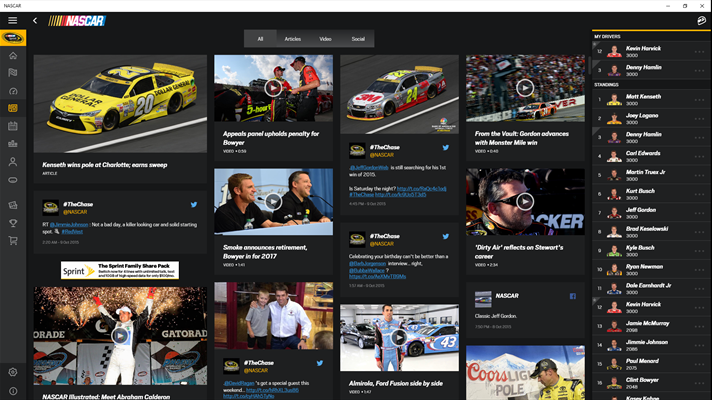Click the NASCAR logo in header
Viewport: 712px width, 400px height.
click(77, 21)
